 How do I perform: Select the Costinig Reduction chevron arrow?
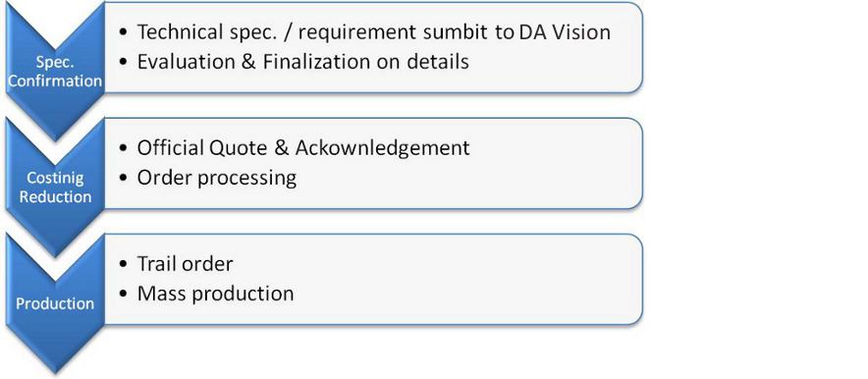tap(55, 187)
